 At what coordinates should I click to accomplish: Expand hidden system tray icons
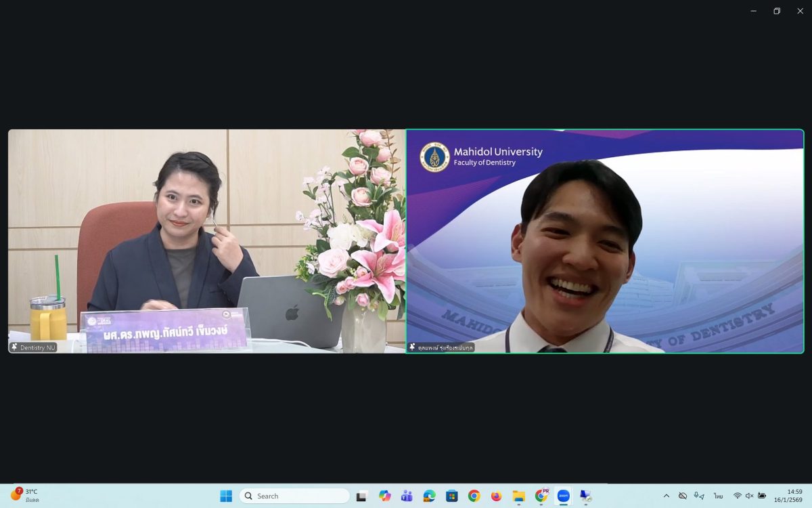pos(667,496)
